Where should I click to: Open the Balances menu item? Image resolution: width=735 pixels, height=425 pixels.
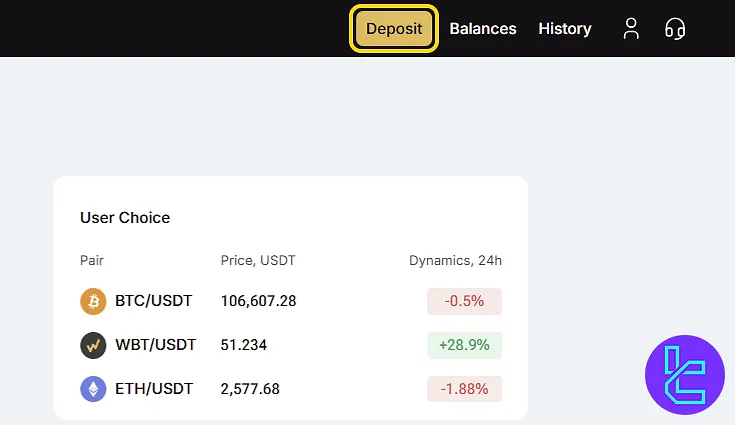click(x=483, y=29)
